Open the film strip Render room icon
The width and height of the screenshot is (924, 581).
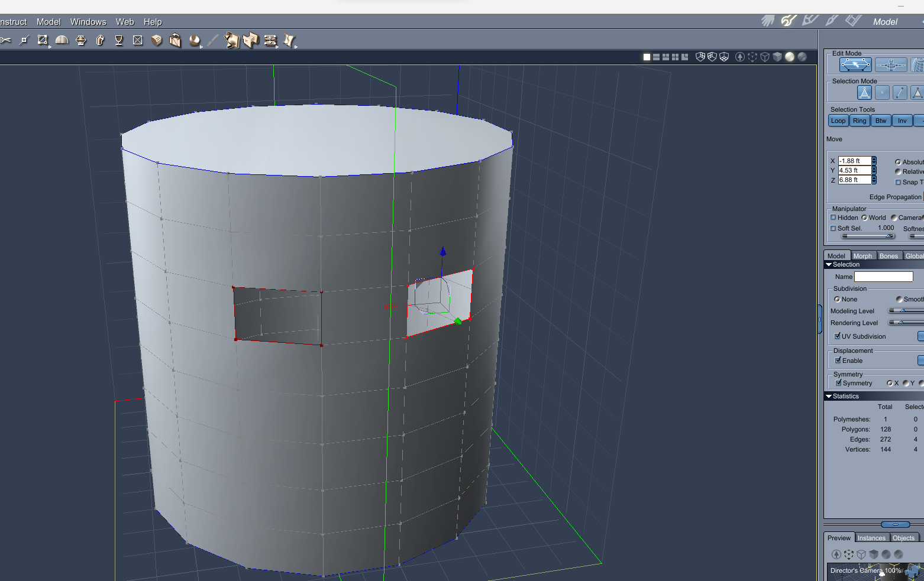(853, 21)
